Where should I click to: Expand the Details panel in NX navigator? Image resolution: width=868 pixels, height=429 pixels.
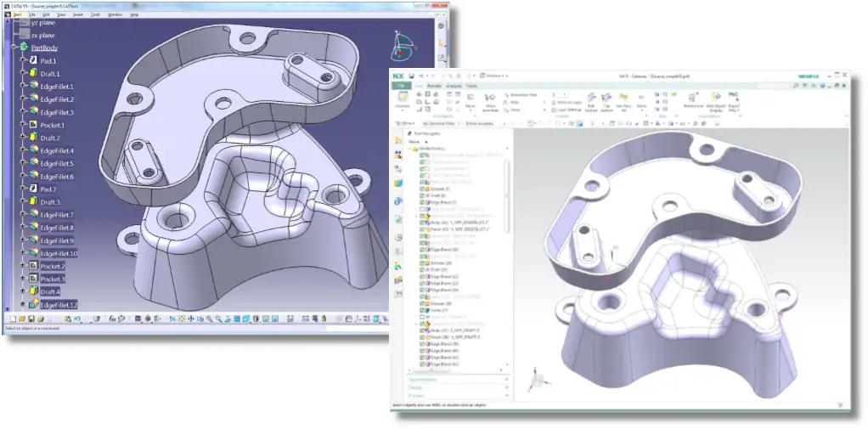coord(458,387)
